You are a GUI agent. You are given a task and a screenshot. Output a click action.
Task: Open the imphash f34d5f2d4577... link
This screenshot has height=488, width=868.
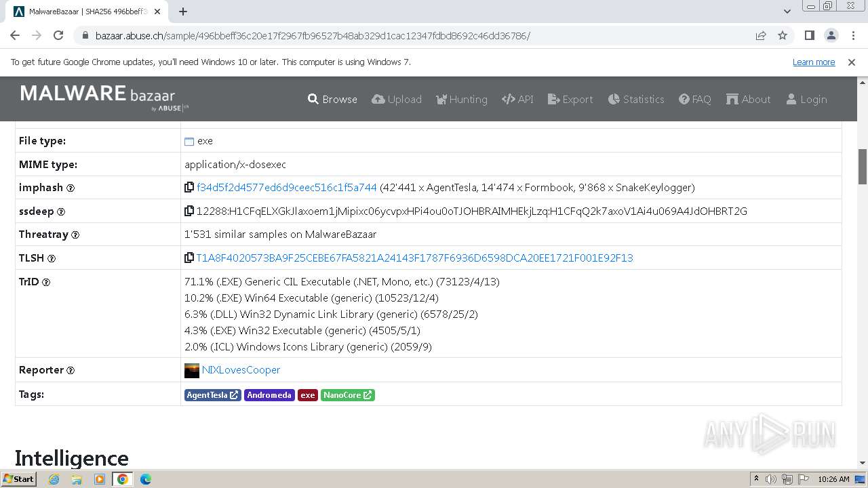click(x=286, y=188)
